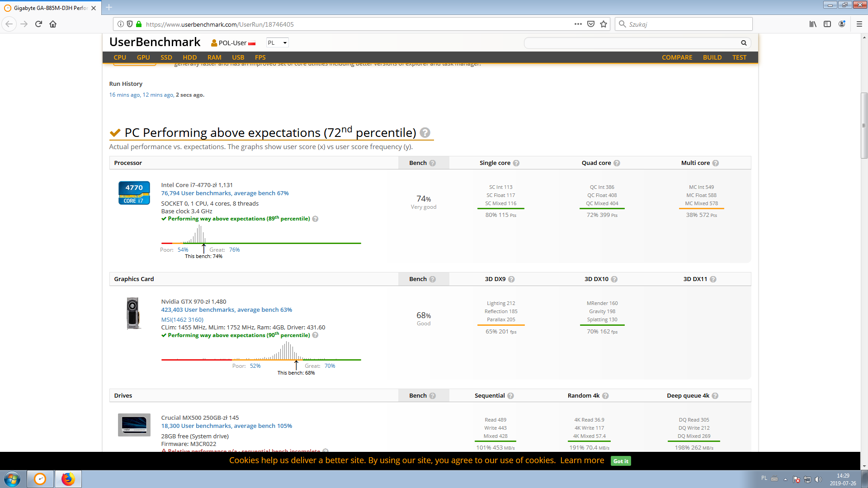This screenshot has height=488, width=868.
Task: View site identity info icon in address bar
Action: tap(121, 24)
